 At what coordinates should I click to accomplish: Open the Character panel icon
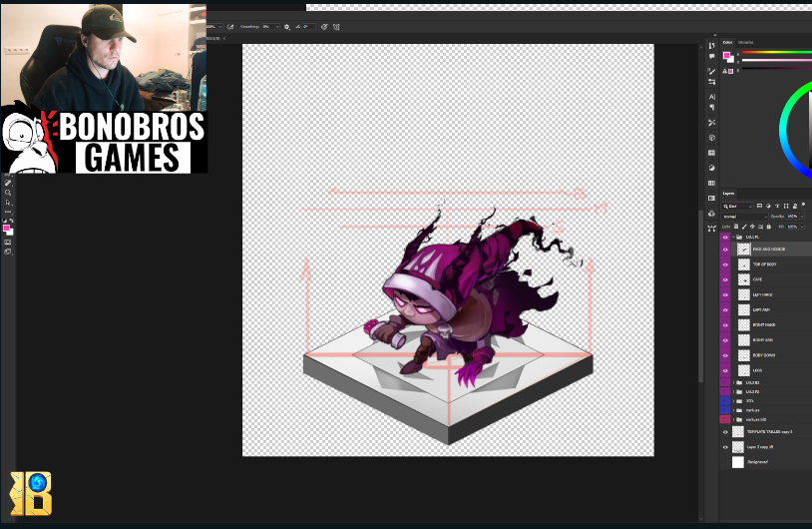[711, 97]
